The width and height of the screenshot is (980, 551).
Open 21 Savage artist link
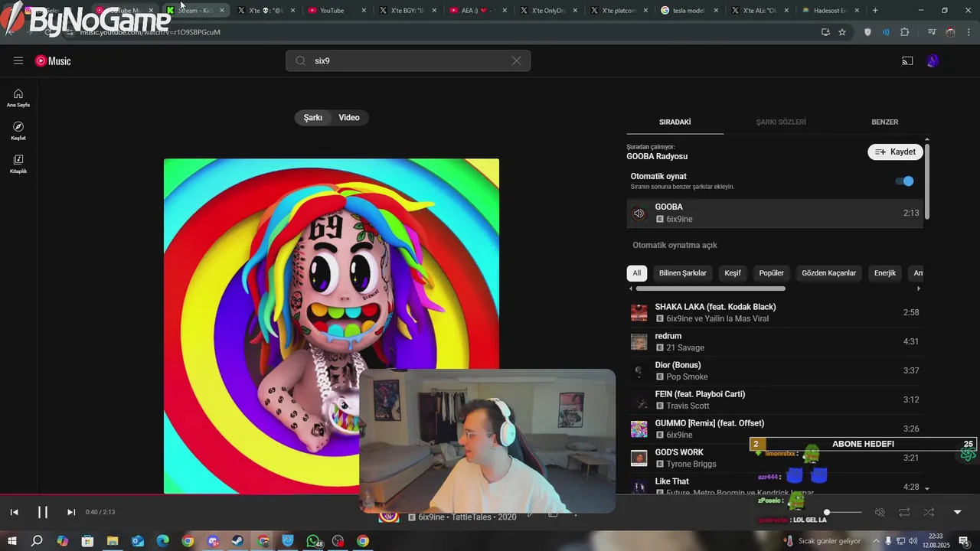pos(684,347)
